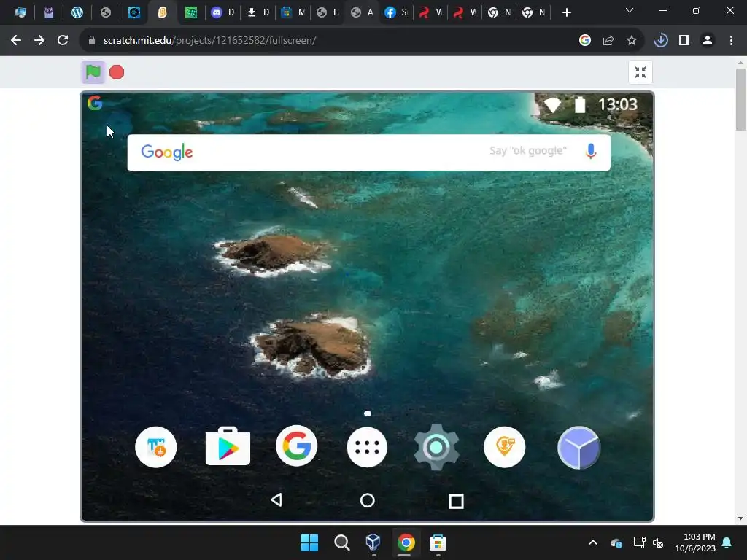This screenshot has width=747, height=560.
Task: Click the Google search bar input
Action: [368, 152]
